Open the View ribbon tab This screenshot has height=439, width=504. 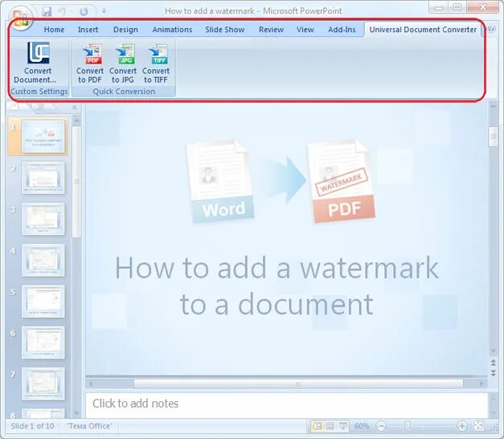click(305, 30)
